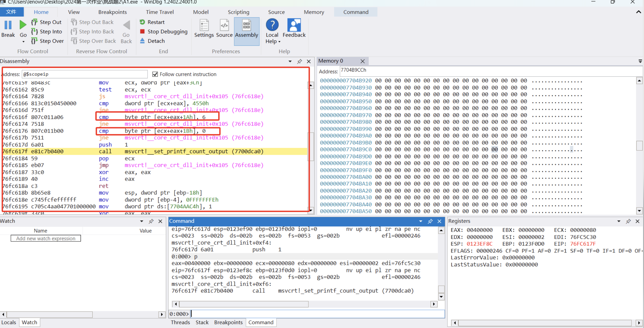Click the Detach button

[x=156, y=41]
